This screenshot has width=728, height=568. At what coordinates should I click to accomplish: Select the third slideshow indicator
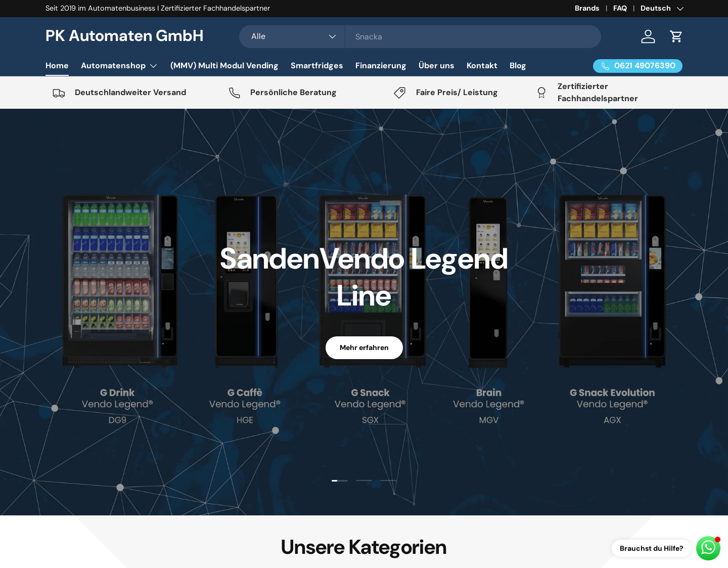click(388, 480)
